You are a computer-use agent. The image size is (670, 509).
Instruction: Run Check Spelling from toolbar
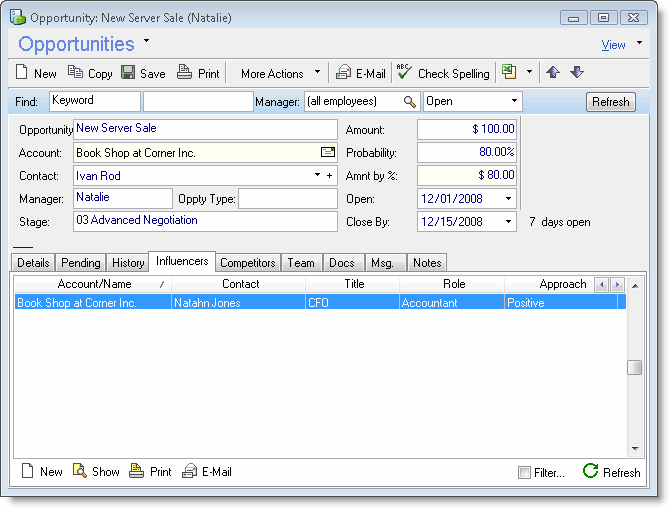[x=404, y=73]
